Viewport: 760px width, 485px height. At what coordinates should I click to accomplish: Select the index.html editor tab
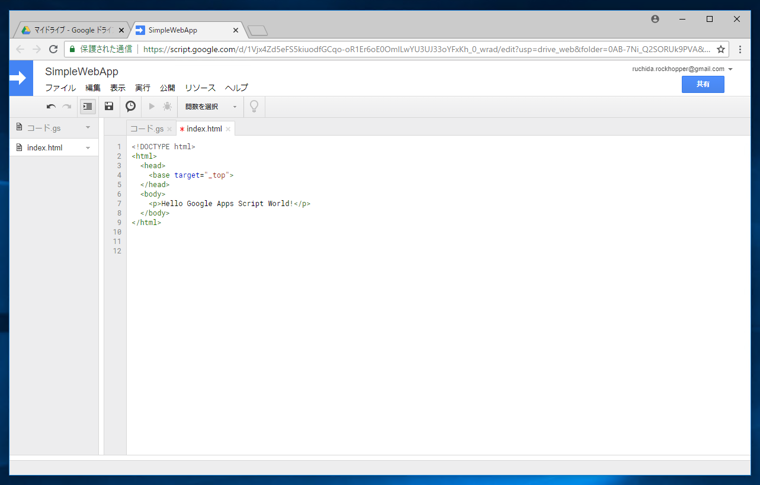(x=204, y=128)
